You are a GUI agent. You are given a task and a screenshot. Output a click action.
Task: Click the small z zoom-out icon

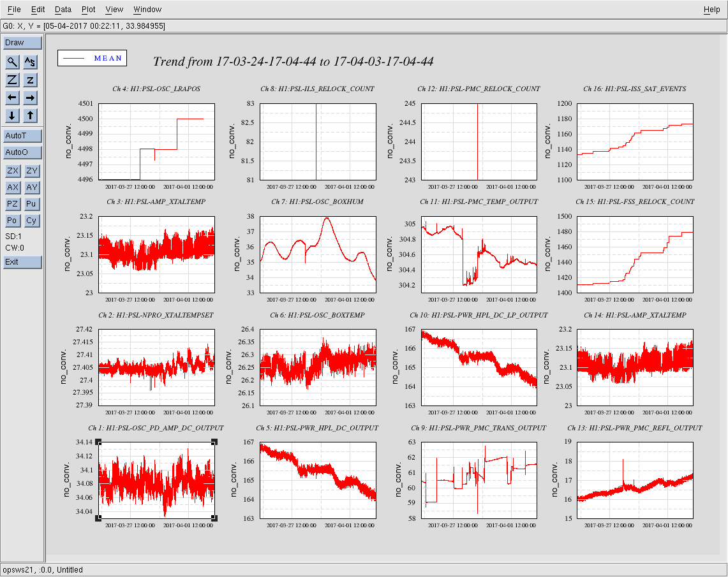click(30, 80)
